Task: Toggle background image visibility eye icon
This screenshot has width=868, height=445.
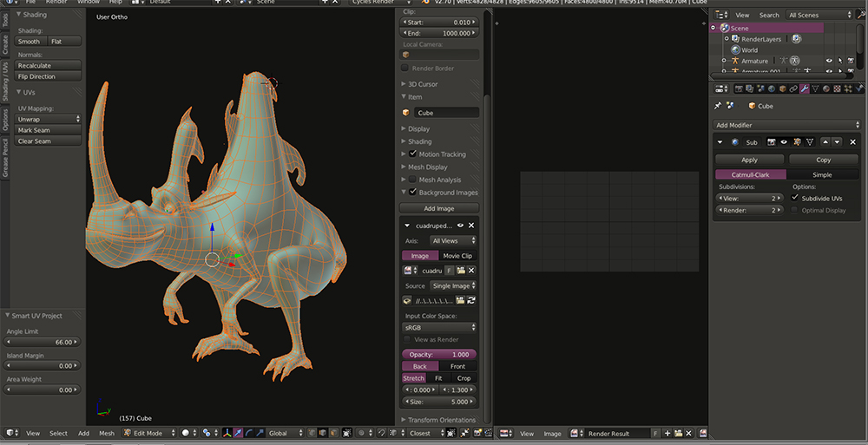Action: [460, 226]
